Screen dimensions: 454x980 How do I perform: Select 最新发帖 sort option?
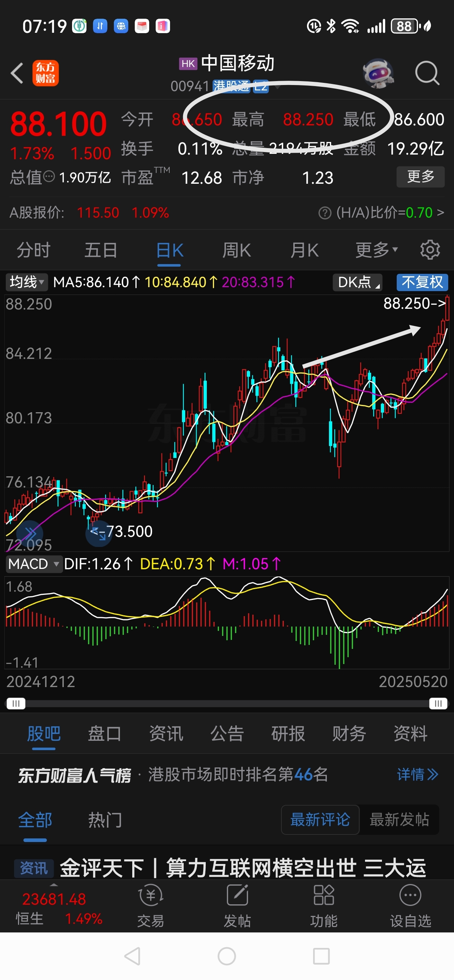click(x=399, y=820)
